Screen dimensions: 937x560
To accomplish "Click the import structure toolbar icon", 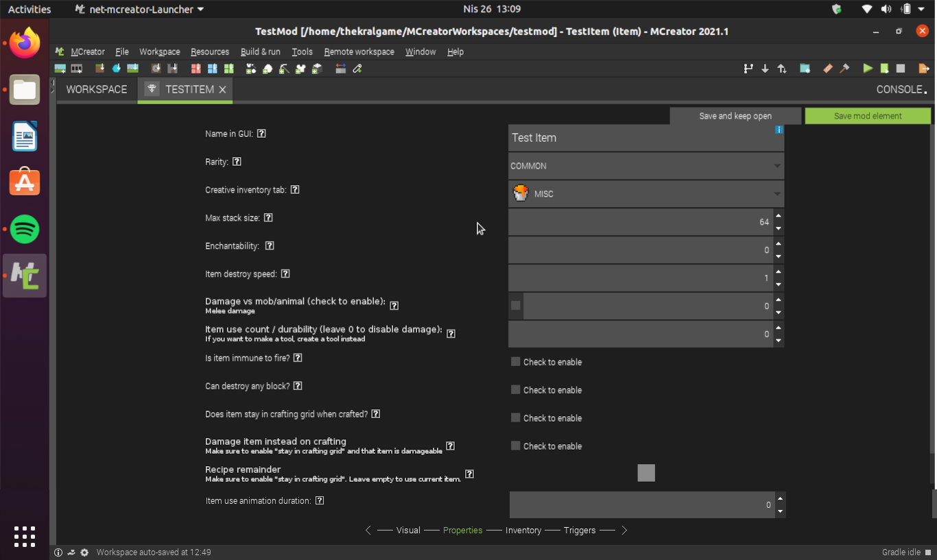I will tap(172, 69).
